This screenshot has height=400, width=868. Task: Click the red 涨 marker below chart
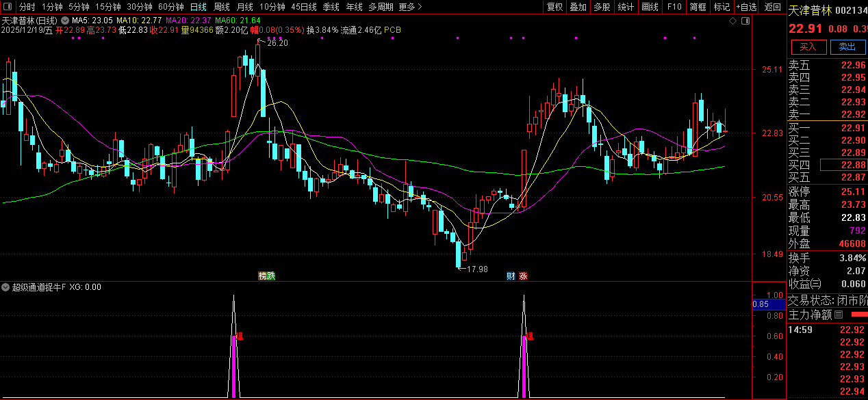[524, 276]
